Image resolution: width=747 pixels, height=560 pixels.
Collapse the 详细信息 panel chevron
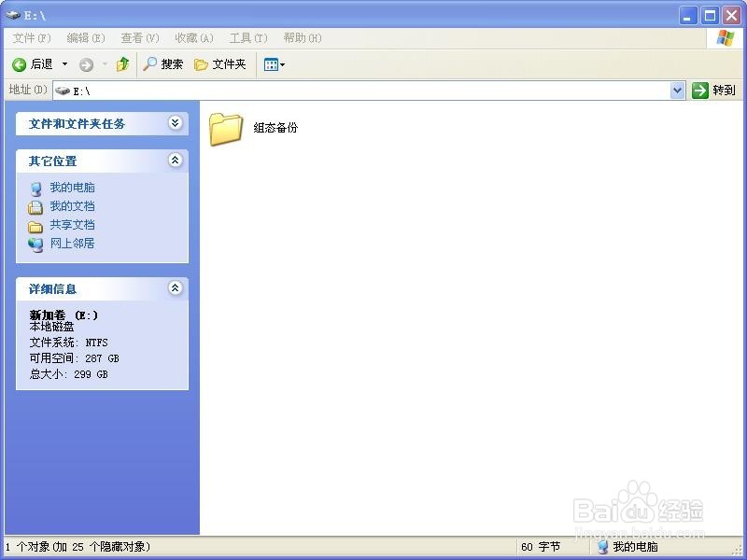pos(174,288)
